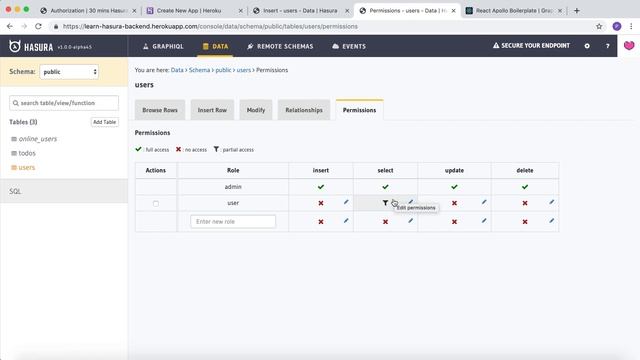Viewport: 640px width, 360px height.
Task: Click new role delete no-access cross
Action: point(525,222)
